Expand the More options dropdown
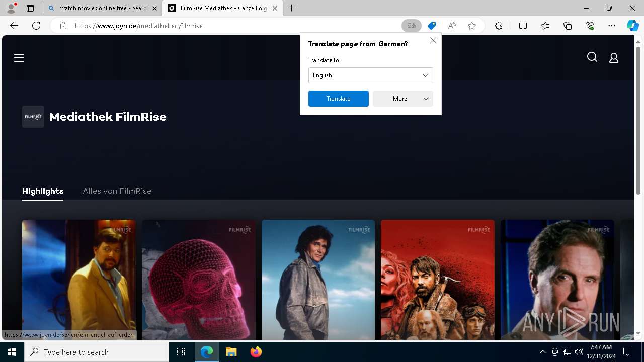This screenshot has width=644, height=362. point(403,99)
